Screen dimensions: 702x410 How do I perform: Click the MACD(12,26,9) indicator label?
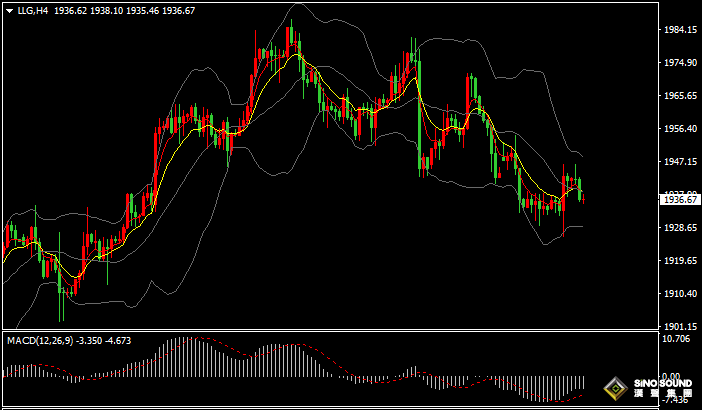[x=40, y=340]
